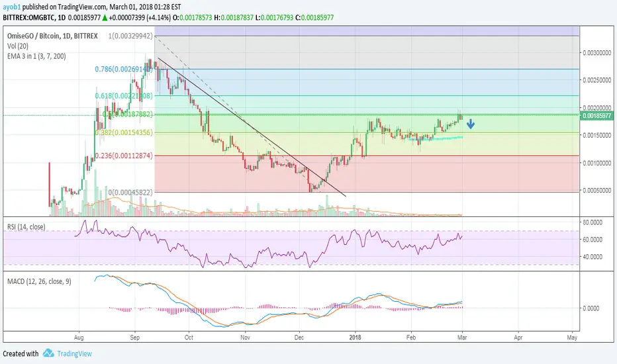Click the May date label on time axis

pyautogui.click(x=572, y=338)
